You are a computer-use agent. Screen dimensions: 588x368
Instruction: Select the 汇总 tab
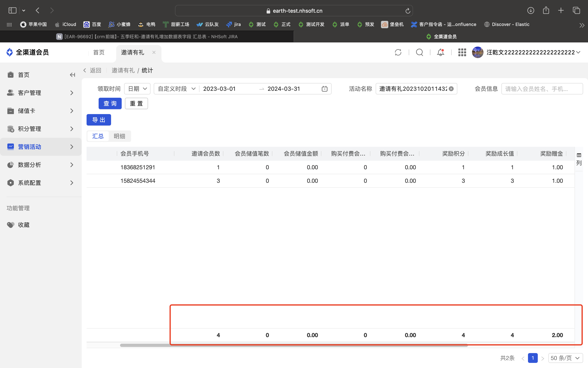(98, 136)
